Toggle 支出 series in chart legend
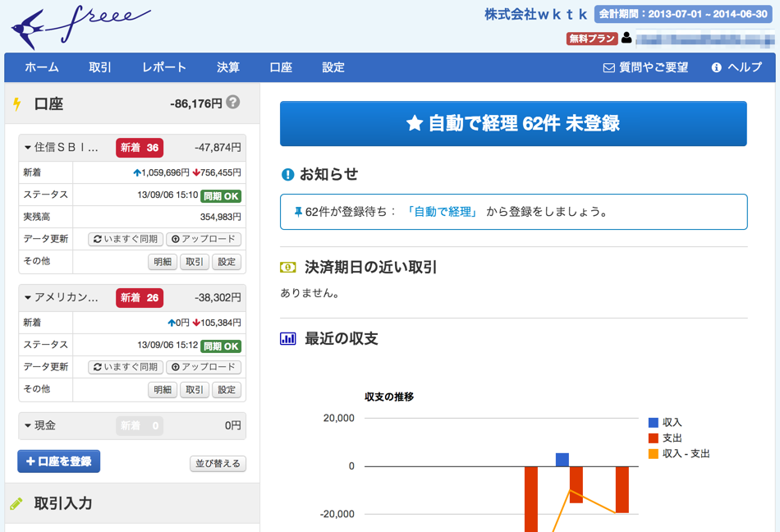780x532 pixels. click(665, 438)
